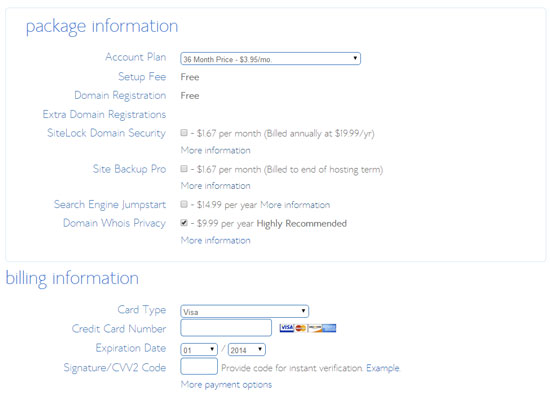Click the 'billing information' heading
The width and height of the screenshot is (550, 394).
click(x=72, y=279)
